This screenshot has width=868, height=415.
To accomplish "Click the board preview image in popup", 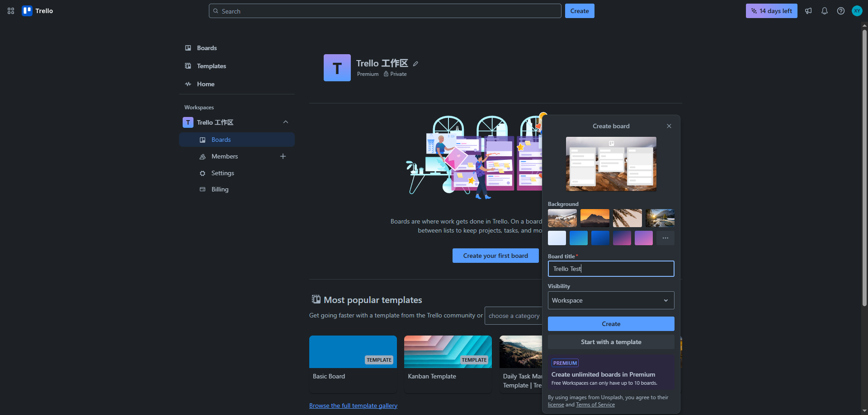I will [x=611, y=164].
